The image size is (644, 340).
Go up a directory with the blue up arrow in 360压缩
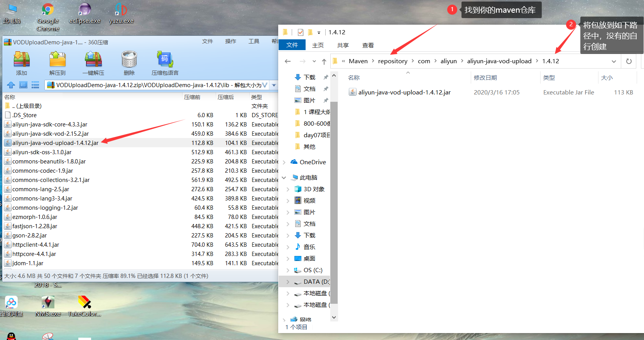pos(11,85)
